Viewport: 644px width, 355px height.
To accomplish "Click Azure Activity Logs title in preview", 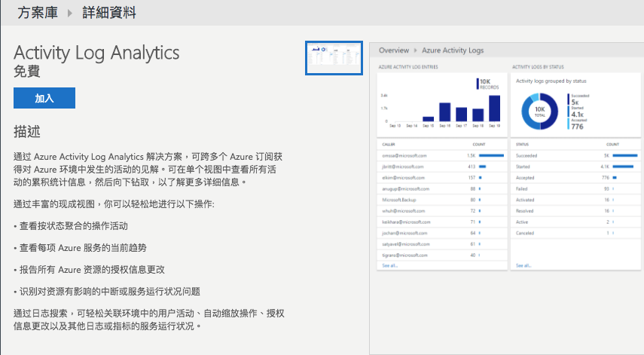I will [x=453, y=50].
